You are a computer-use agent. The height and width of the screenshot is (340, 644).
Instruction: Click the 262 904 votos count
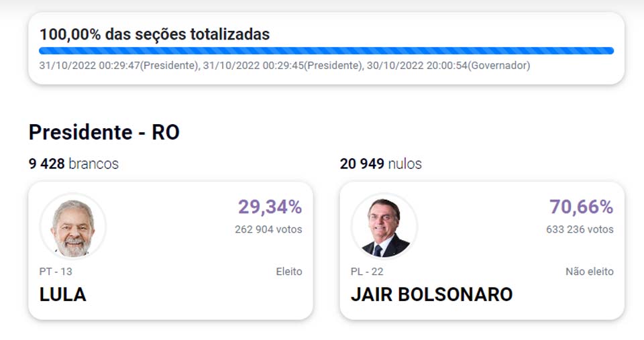pos(268,229)
